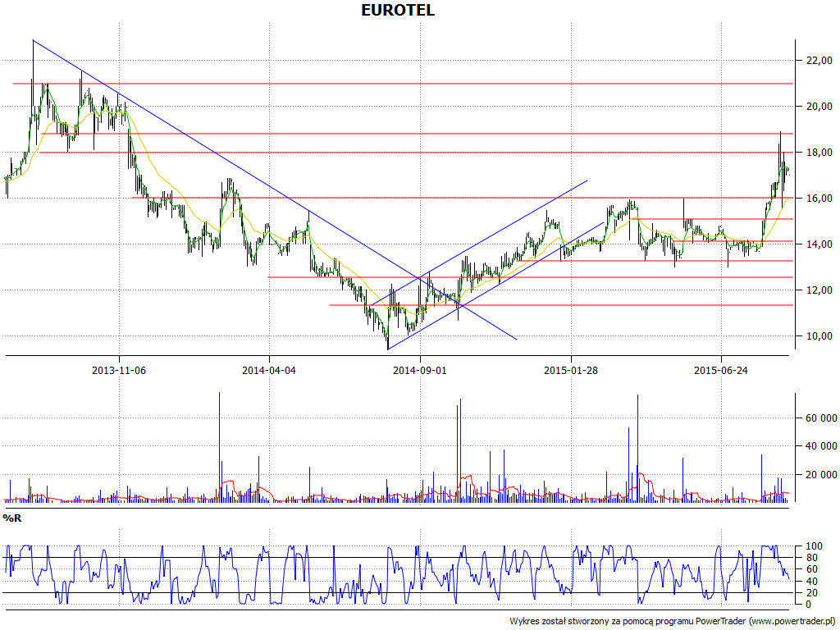
Task: Select the 10,00 price axis label
Action: [819, 336]
